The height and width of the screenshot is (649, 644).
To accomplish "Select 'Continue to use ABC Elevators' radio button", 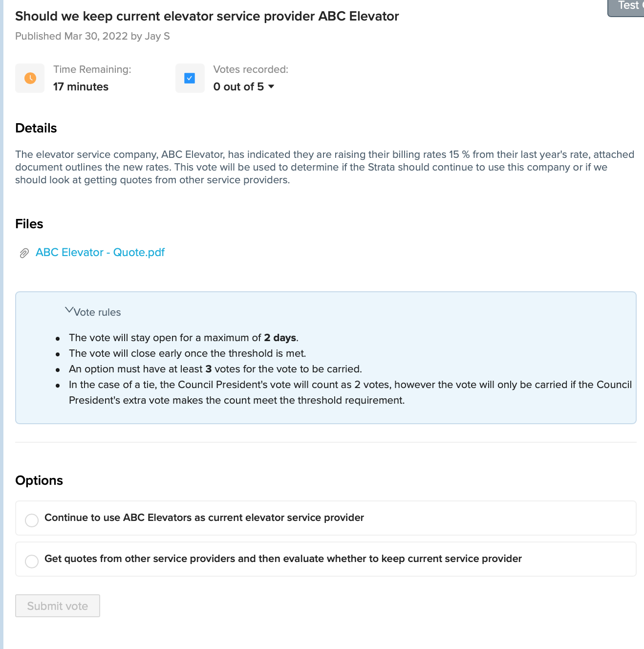I will [32, 520].
